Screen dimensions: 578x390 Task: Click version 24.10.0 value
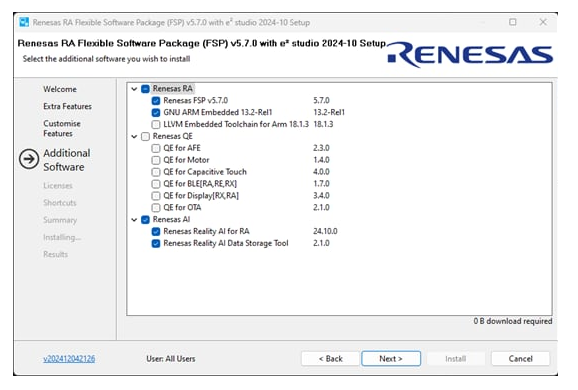tap(325, 231)
